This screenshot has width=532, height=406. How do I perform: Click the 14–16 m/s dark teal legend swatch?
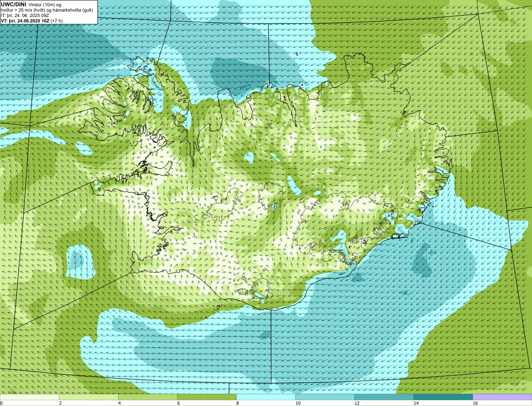point(443,397)
